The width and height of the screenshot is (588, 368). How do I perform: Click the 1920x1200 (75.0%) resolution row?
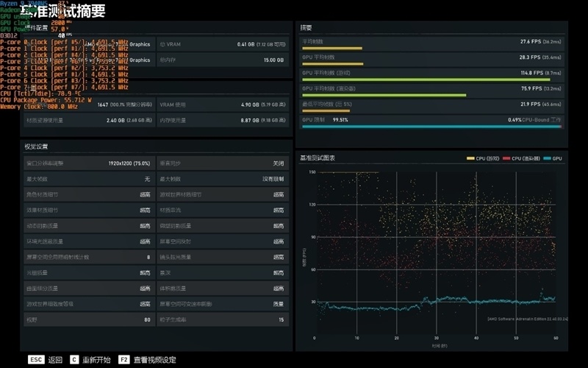point(89,163)
